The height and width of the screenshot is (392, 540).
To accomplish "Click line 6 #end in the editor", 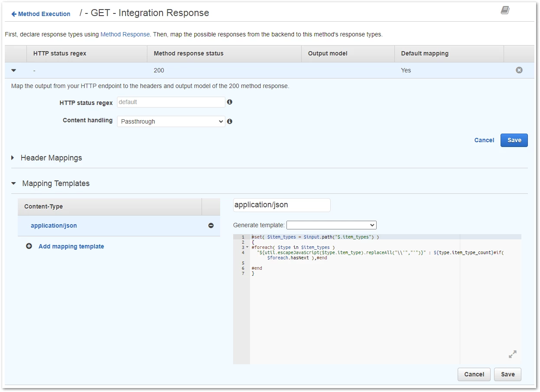I will point(257,268).
